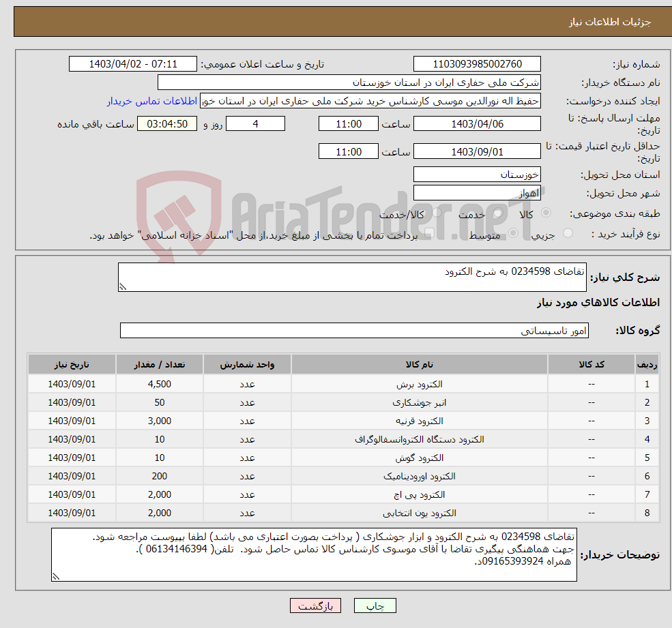Click the need number field 1103093985002760
This screenshot has height=628, width=672.
(477, 64)
